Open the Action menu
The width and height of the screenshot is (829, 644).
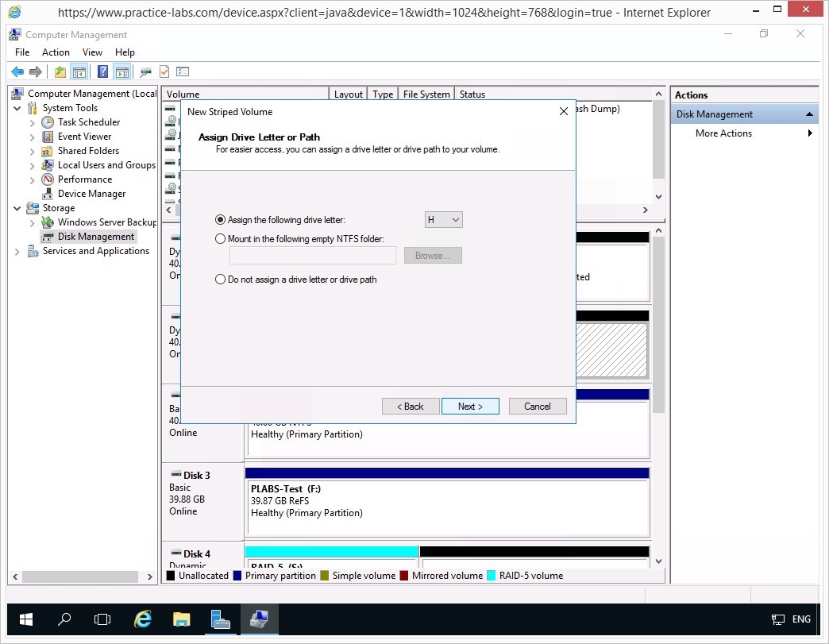coord(56,52)
